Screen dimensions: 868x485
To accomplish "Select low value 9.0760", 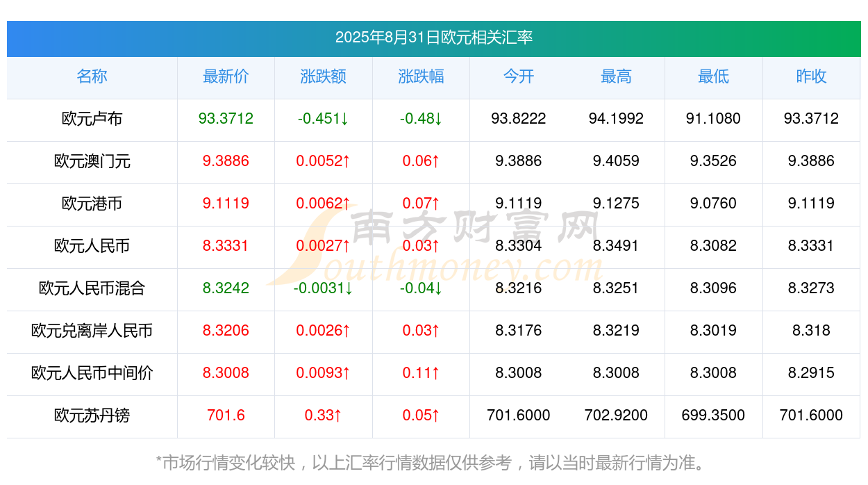I will point(714,204).
